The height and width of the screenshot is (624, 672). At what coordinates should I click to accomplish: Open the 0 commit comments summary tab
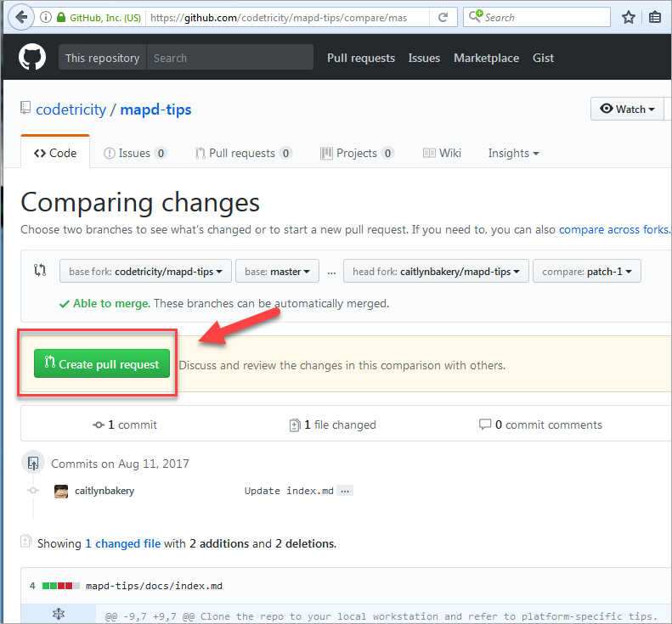(x=540, y=424)
